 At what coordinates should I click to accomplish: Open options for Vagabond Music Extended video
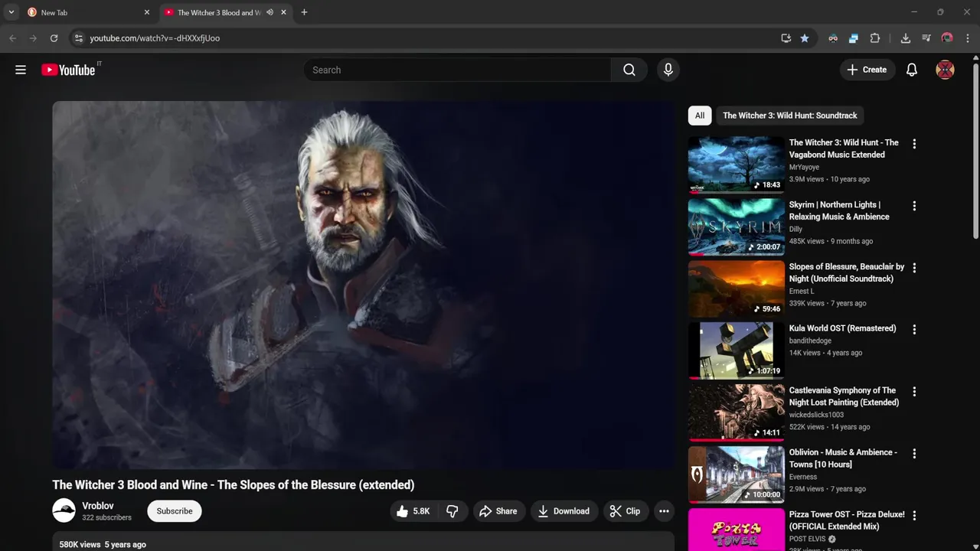click(x=914, y=144)
